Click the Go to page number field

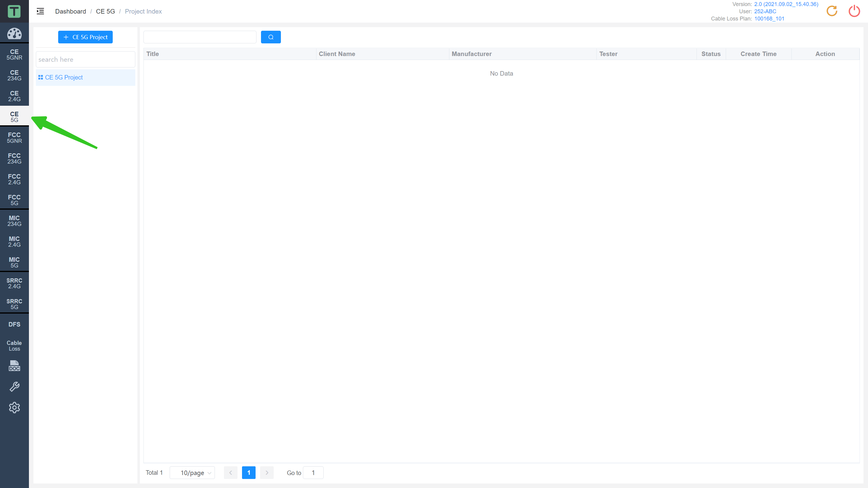(313, 473)
